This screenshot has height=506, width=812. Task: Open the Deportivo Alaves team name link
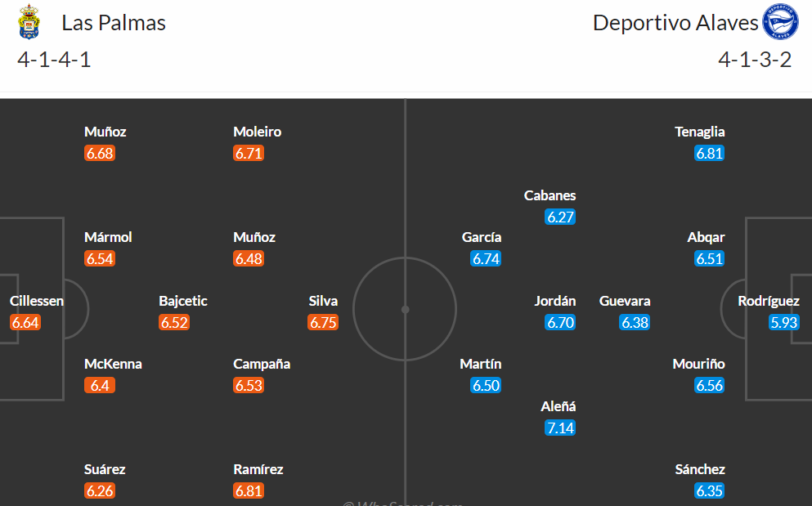[x=675, y=23]
